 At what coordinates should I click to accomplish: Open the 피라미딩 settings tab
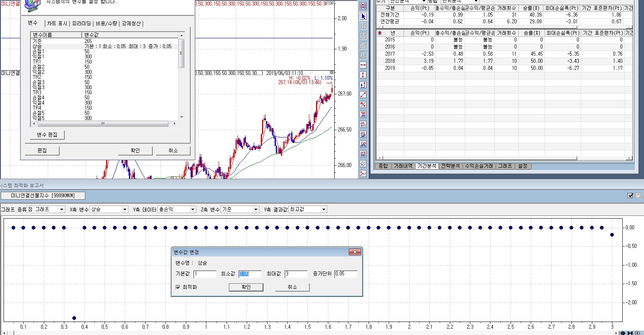pos(82,24)
